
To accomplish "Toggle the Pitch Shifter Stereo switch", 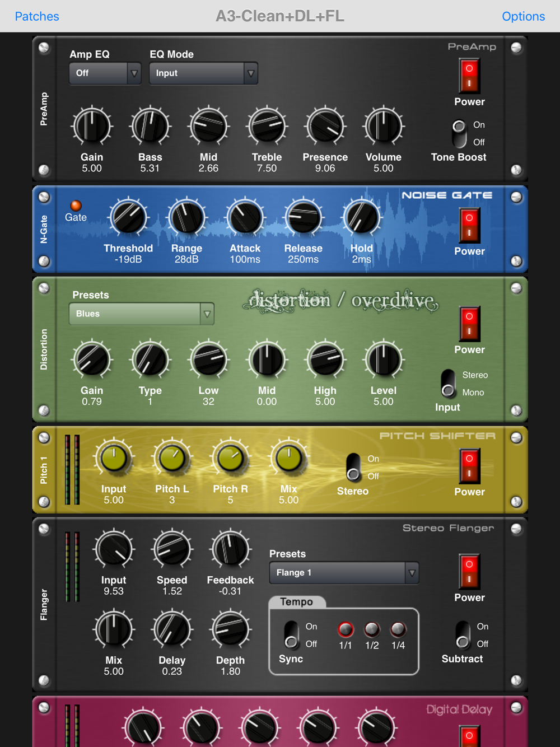I will click(353, 467).
